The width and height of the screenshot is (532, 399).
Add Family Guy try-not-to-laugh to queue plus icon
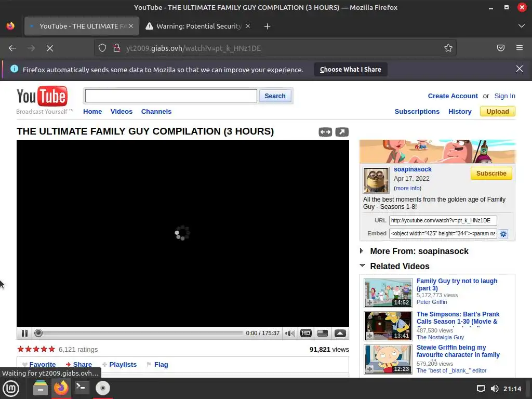(x=369, y=302)
